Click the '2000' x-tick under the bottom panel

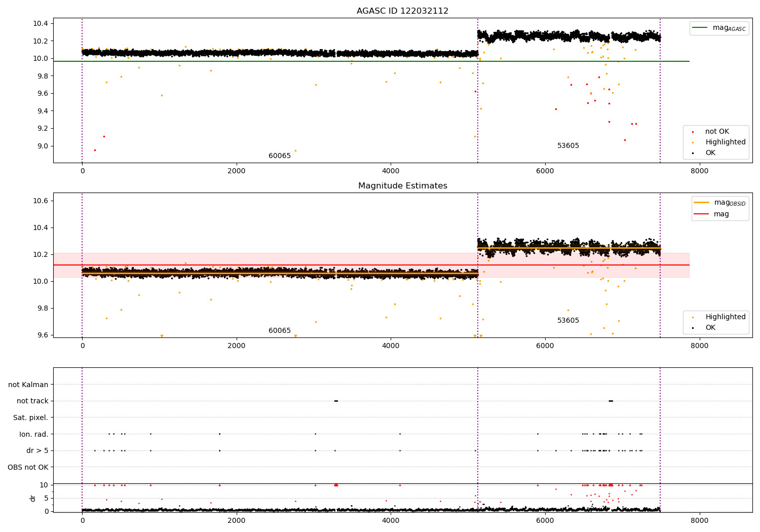[237, 521]
